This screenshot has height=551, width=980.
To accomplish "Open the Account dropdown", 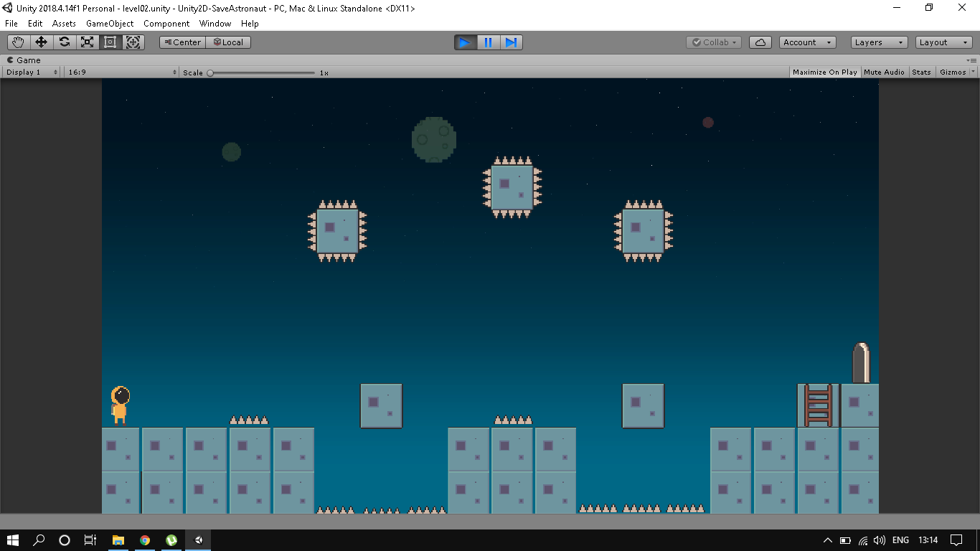I will point(807,42).
